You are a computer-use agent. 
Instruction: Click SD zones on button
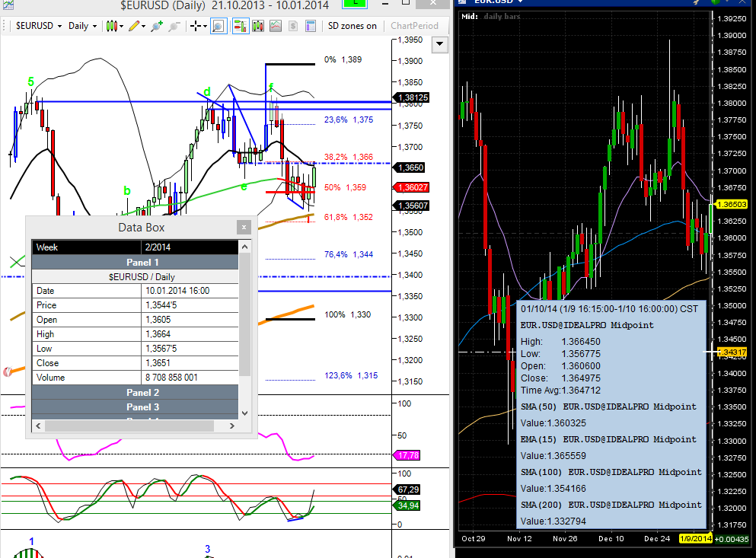[x=352, y=26]
